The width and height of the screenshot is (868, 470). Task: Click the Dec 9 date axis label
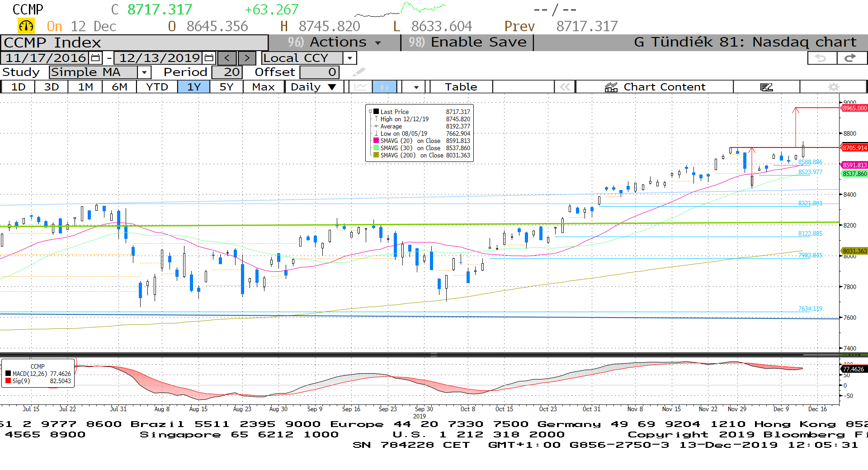pos(781,409)
